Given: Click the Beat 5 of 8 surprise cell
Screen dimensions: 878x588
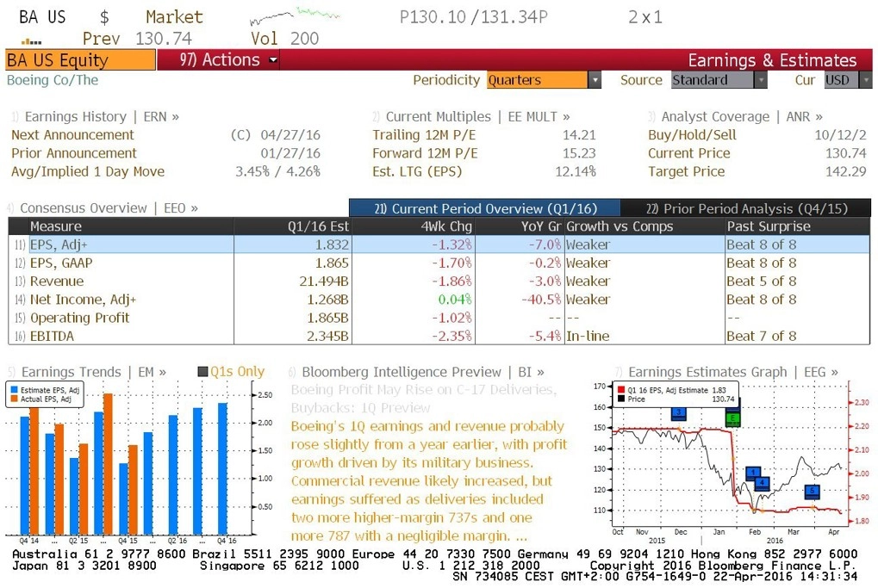Looking at the screenshot, I should pyautogui.click(x=762, y=281).
